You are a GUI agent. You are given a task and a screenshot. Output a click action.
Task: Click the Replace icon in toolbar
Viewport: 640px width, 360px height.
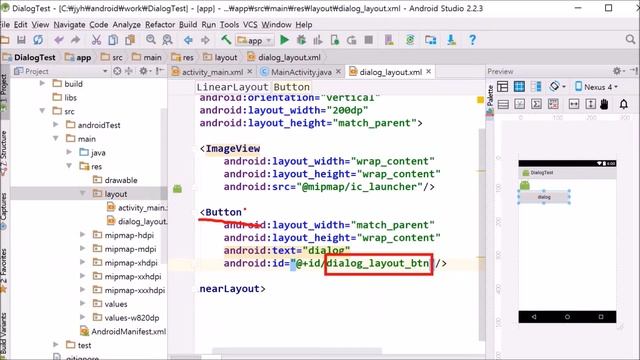(167, 40)
